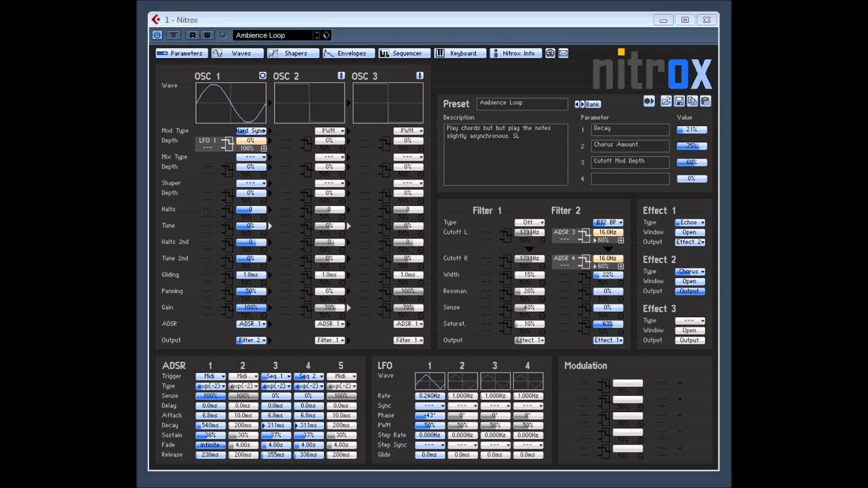The height and width of the screenshot is (488, 868).
Task: Open Effect 3 window
Action: click(690, 331)
